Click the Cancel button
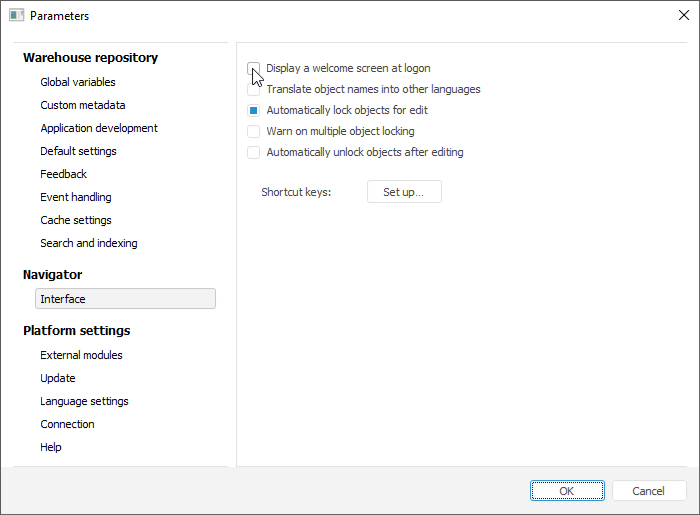This screenshot has width=700, height=515. click(x=649, y=491)
